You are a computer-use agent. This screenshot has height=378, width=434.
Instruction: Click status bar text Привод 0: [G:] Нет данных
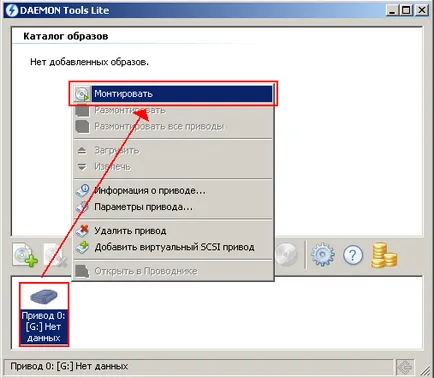coord(69,366)
